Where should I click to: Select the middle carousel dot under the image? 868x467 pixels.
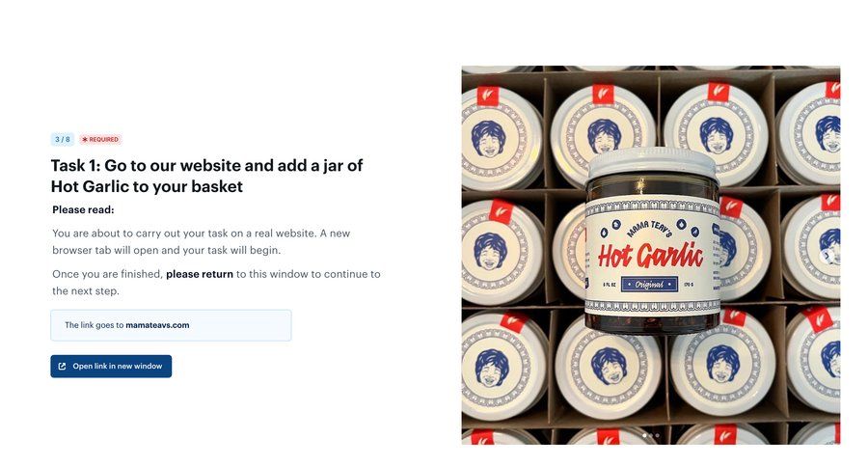point(651,435)
